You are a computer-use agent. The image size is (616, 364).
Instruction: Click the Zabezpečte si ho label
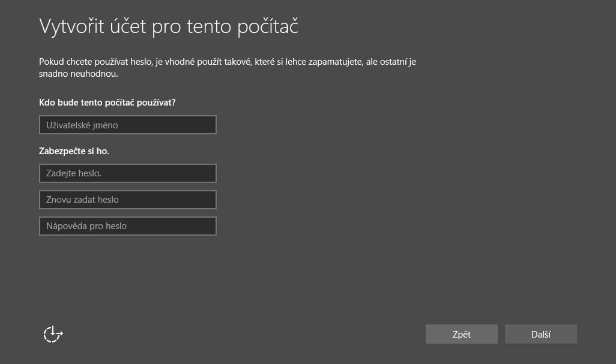point(74,151)
